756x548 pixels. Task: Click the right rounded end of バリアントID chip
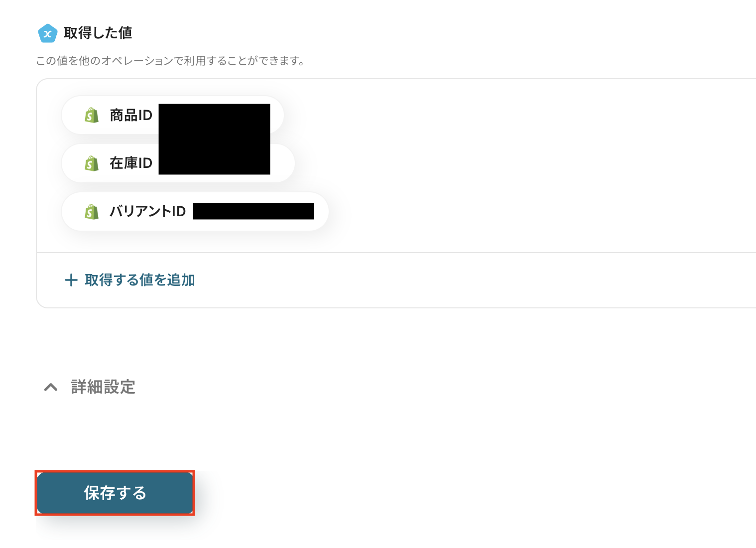point(321,212)
